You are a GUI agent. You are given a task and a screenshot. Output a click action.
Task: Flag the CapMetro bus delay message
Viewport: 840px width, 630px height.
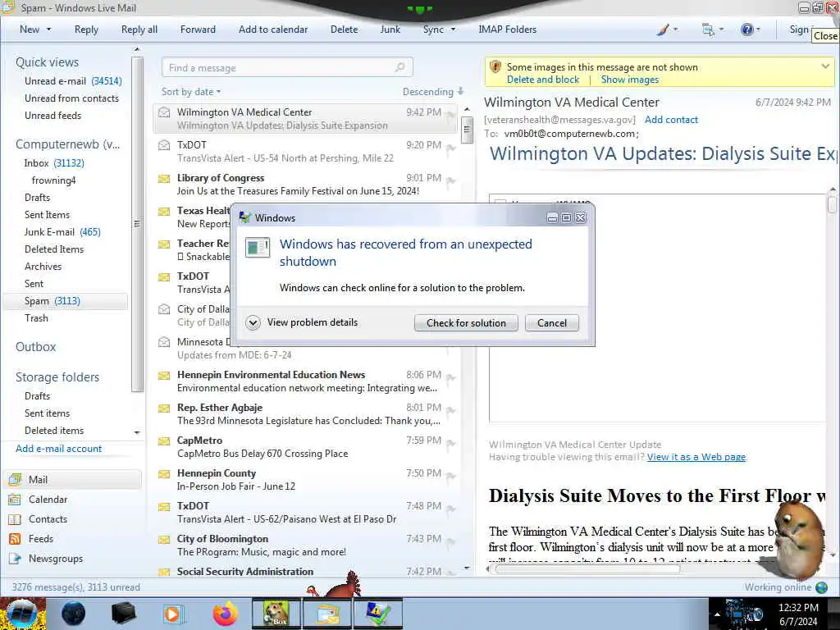coord(450,443)
